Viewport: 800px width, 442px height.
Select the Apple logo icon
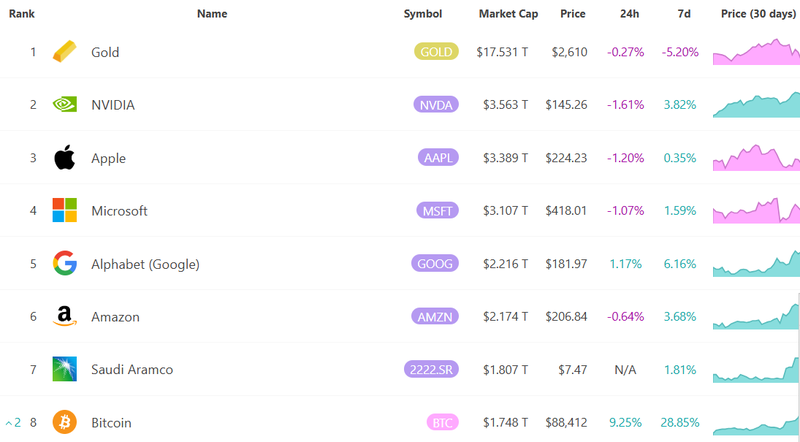65,157
